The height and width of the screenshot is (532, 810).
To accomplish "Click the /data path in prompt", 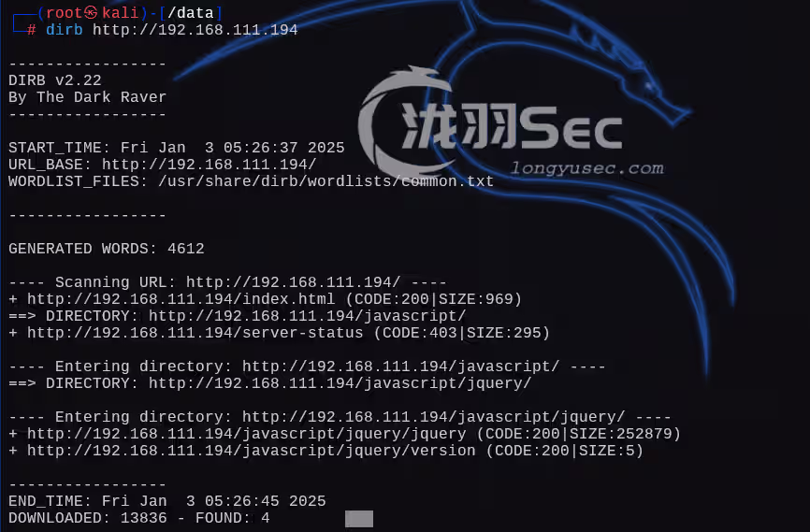I will coord(191,13).
